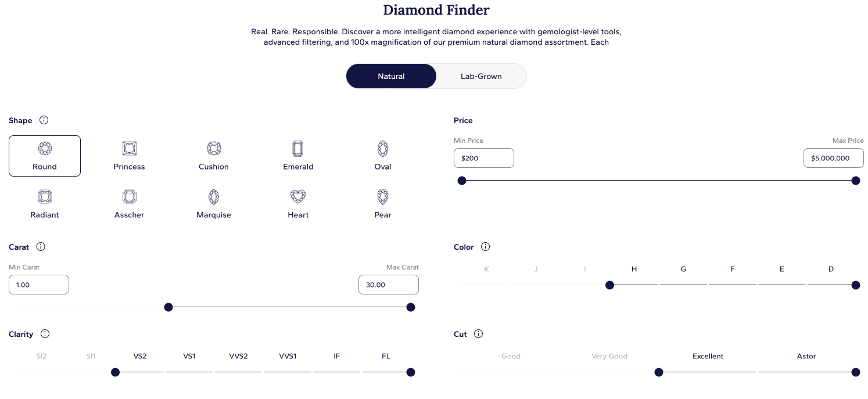868x399 pixels.
Task: Open the Cut info tooltip
Action: 478,334
